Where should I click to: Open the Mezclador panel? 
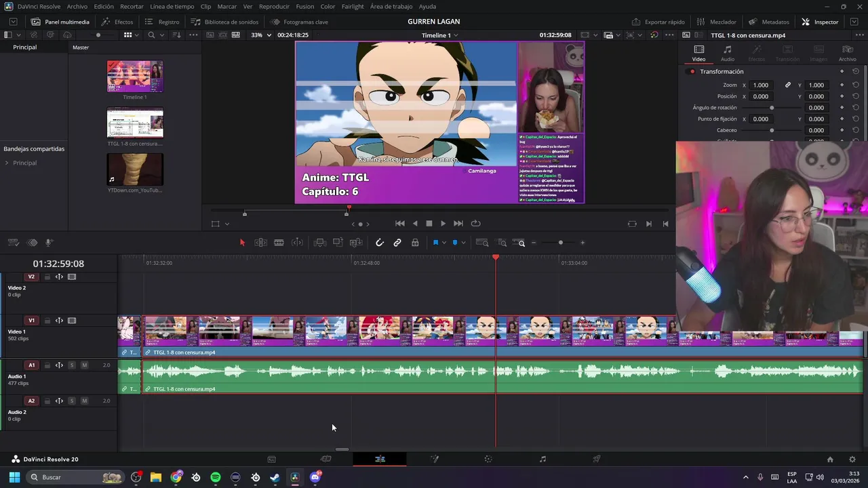[x=716, y=22]
